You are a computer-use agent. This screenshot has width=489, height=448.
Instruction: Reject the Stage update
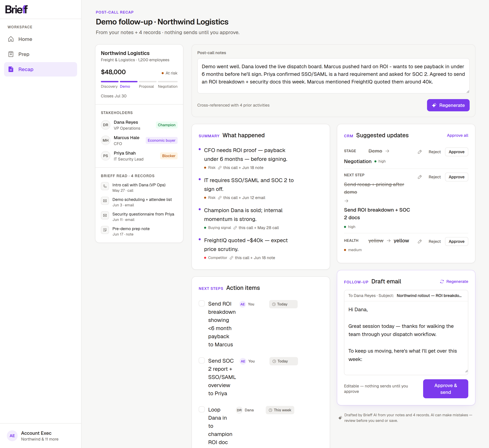(434, 152)
